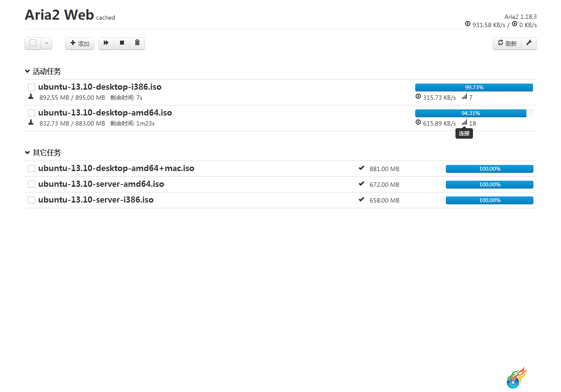Click progress bar of server-amd64.iso
Viewport: 561px width, 392px height.
tap(490, 185)
